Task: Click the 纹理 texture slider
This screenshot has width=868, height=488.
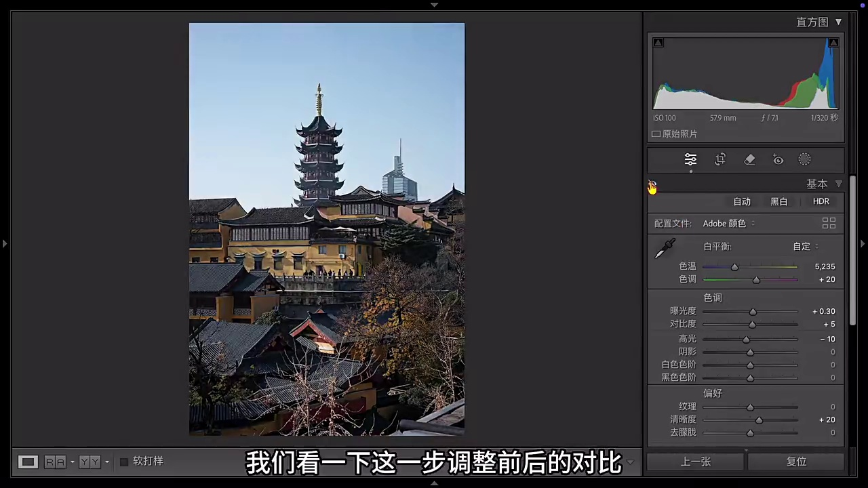Action: click(750, 407)
